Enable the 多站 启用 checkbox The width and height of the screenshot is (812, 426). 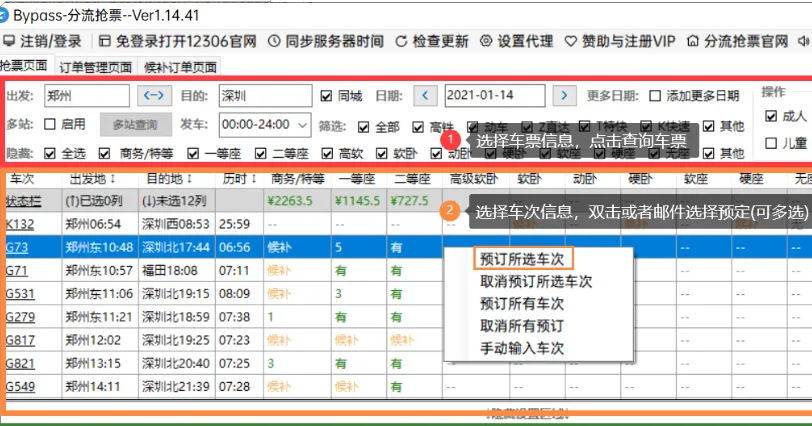pos(50,124)
